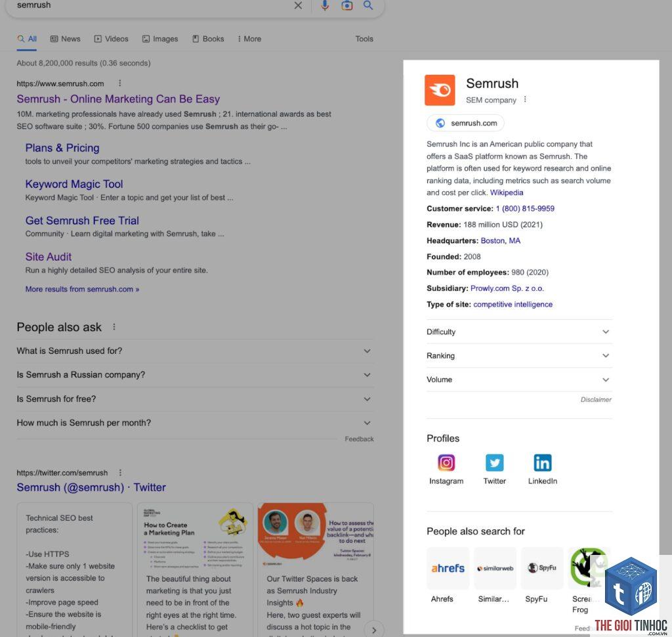Viewport: 672px width, 637px height.
Task: Expand the Ranking section in knowledge panel
Action: [519, 356]
